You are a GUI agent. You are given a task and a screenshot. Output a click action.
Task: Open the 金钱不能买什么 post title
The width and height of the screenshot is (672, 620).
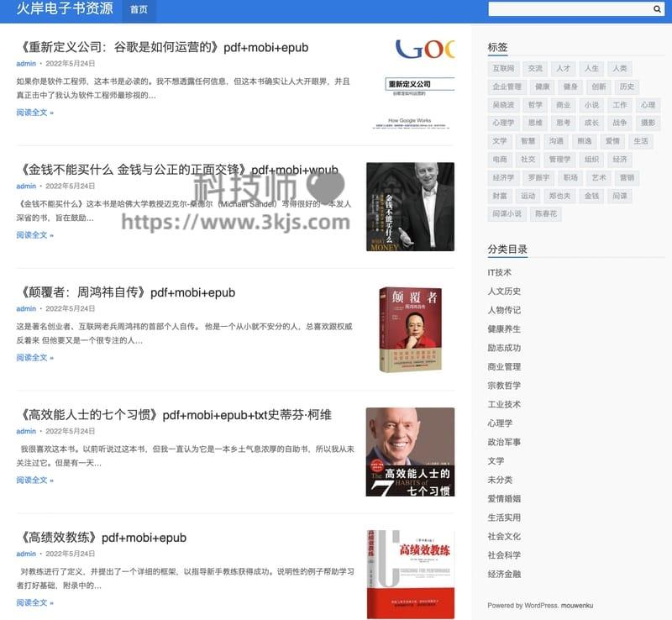click(x=179, y=170)
